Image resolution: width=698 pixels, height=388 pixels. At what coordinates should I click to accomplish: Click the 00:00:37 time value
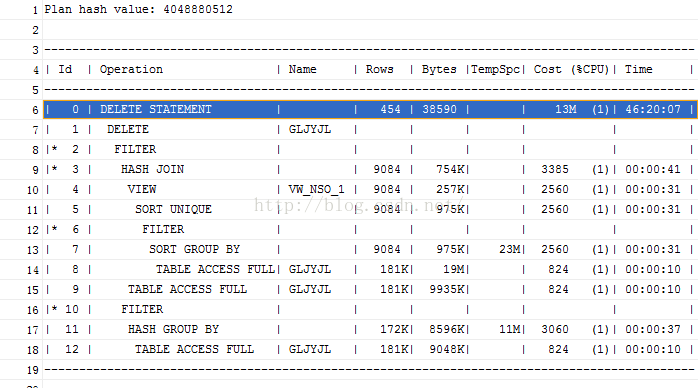[x=653, y=330]
